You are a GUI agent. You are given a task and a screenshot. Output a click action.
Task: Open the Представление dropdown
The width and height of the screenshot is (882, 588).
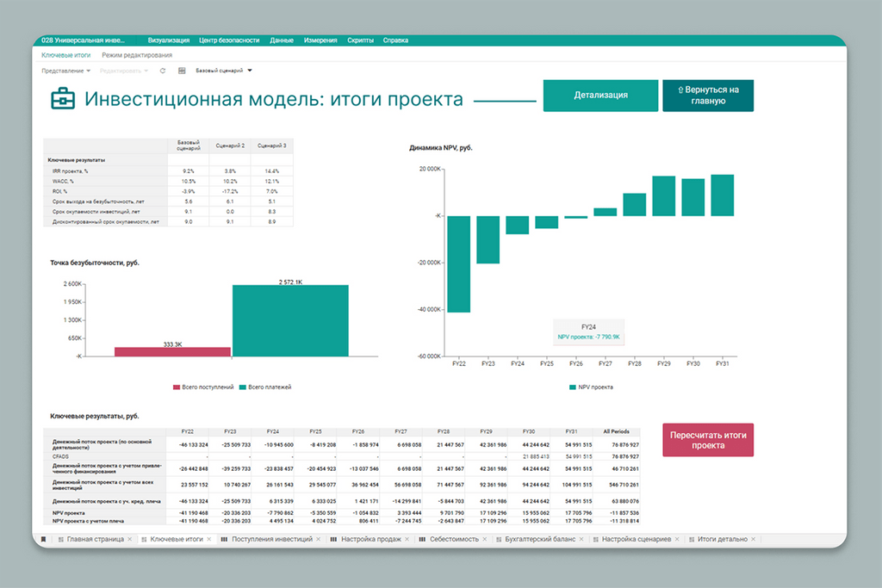click(x=65, y=71)
